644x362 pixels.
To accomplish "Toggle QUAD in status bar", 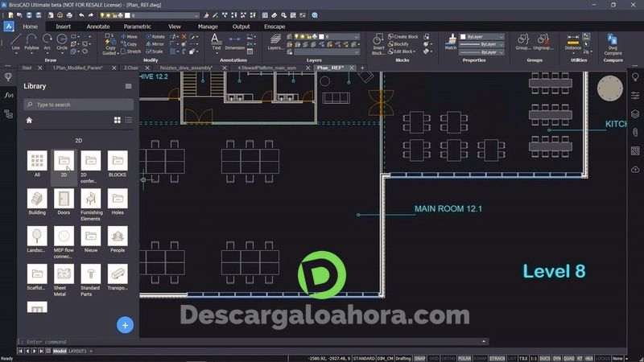I will pos(569,358).
